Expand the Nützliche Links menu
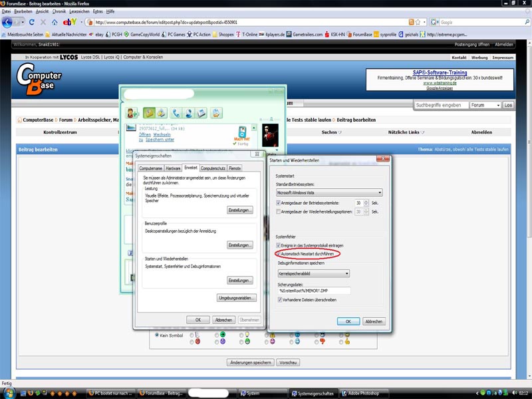The height and width of the screenshot is (399, 532). point(406,132)
